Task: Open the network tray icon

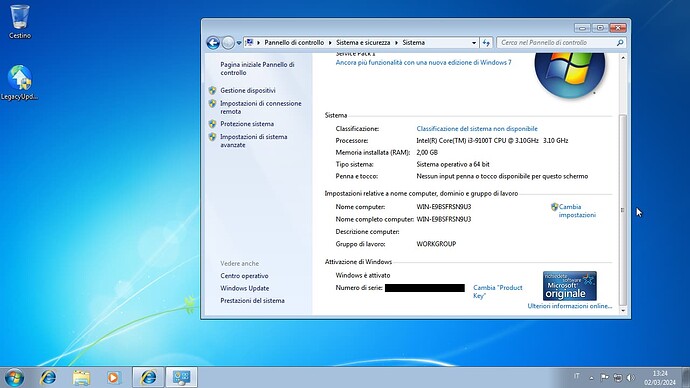Action: pos(618,377)
